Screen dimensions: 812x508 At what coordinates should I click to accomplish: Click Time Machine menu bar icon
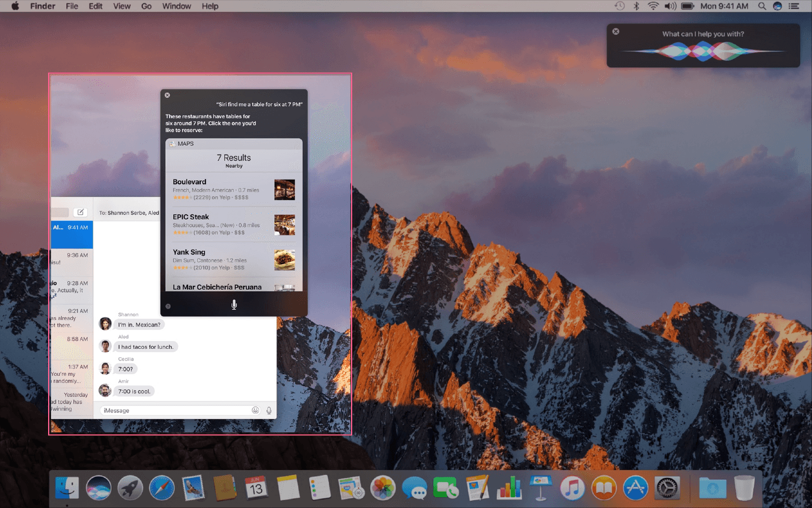coord(620,6)
